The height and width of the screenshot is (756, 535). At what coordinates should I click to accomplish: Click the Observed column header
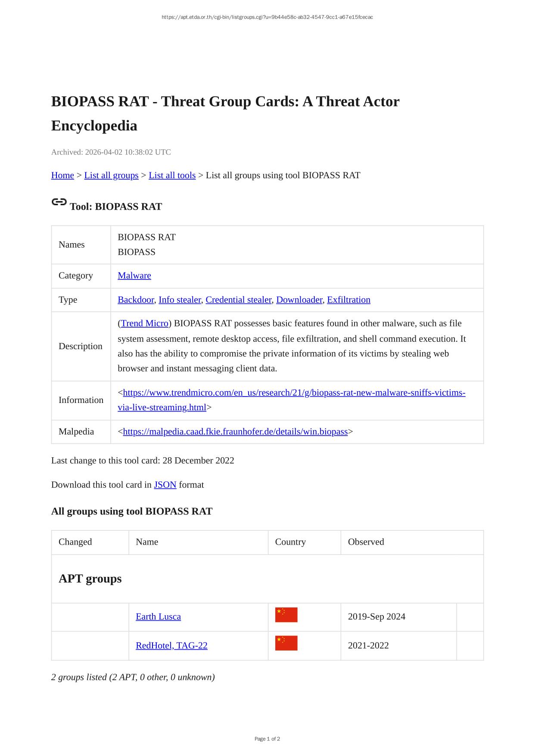366,542
